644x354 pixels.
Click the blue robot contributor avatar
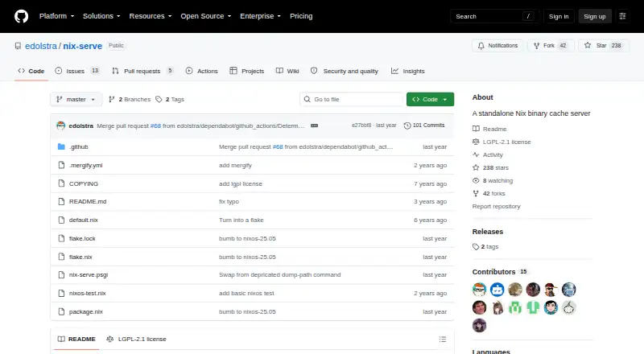pos(497,290)
